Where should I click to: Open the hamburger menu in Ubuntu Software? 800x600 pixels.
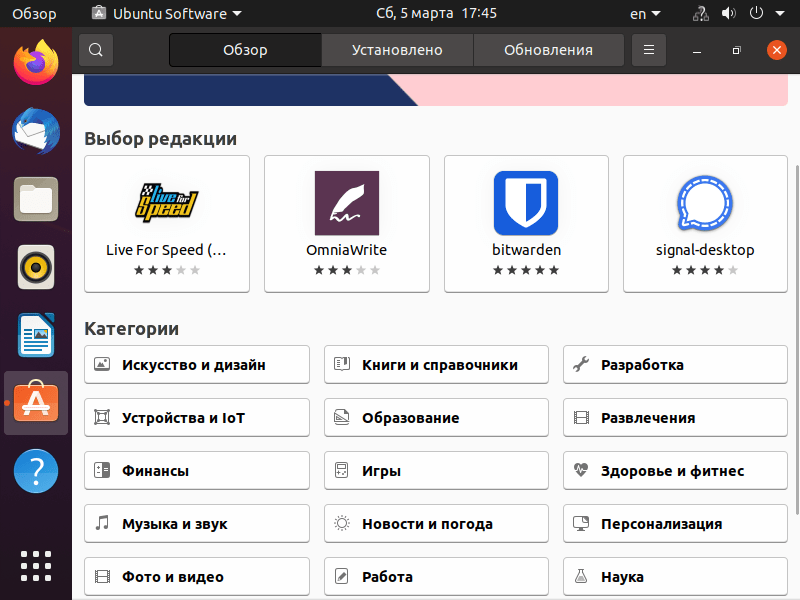pyautogui.click(x=648, y=49)
